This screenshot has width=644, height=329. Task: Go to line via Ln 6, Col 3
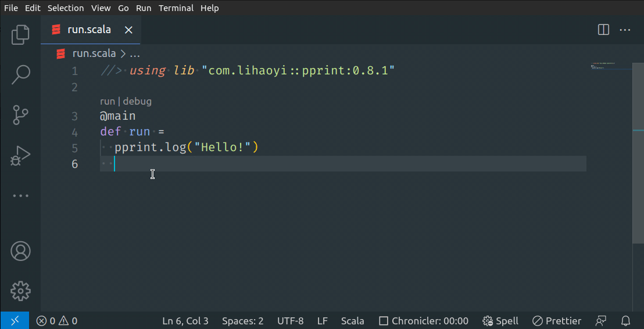(x=185, y=321)
